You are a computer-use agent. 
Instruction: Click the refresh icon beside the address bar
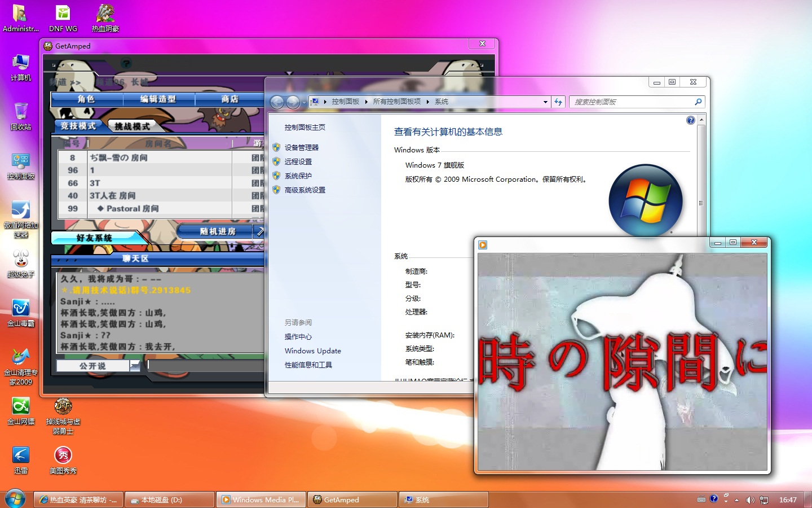coord(558,102)
